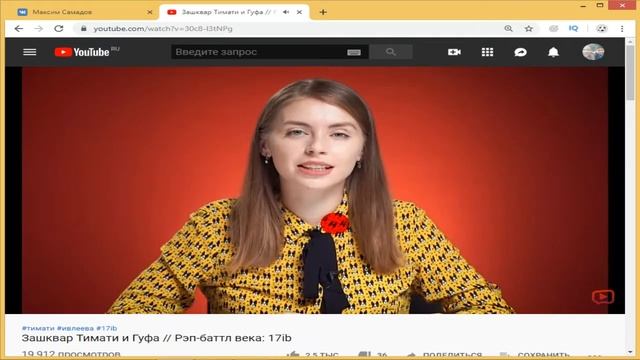Click the grey extension icon left of IQ

tap(553, 29)
